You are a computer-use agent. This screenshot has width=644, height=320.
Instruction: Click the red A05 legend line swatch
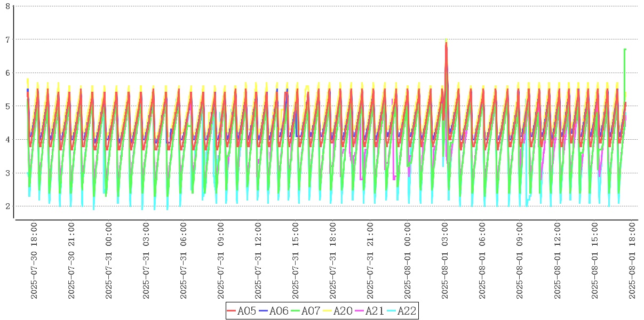pos(232,311)
